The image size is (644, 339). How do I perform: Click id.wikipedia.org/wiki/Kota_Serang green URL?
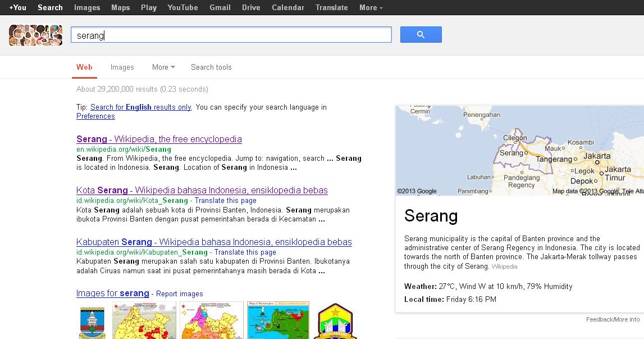tap(133, 200)
